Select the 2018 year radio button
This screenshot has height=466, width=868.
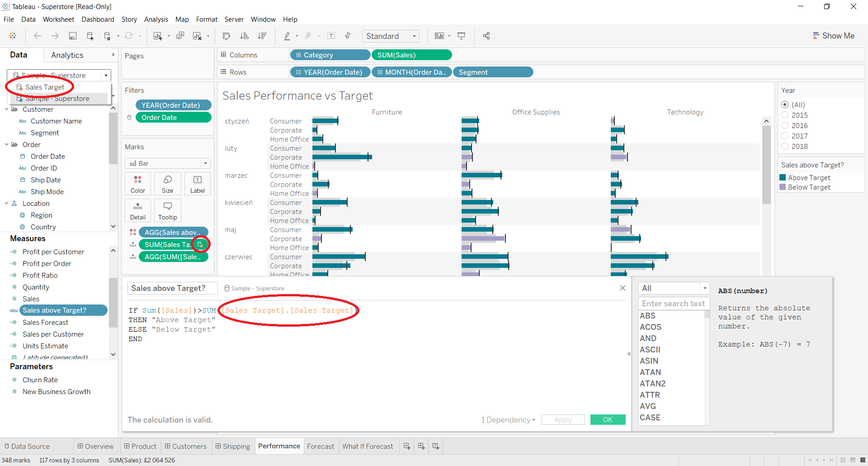click(785, 147)
